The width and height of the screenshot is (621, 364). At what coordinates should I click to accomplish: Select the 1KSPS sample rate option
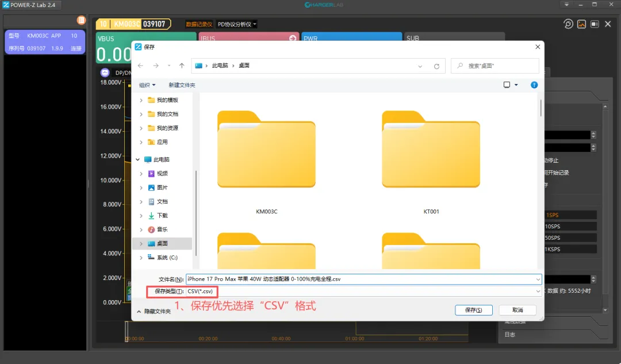(x=569, y=250)
